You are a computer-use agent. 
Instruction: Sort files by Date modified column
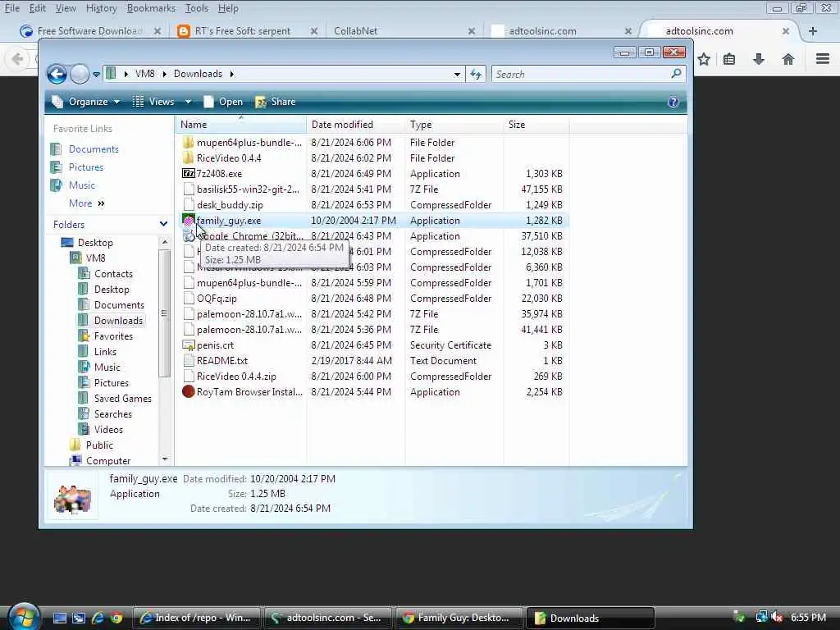click(356, 125)
